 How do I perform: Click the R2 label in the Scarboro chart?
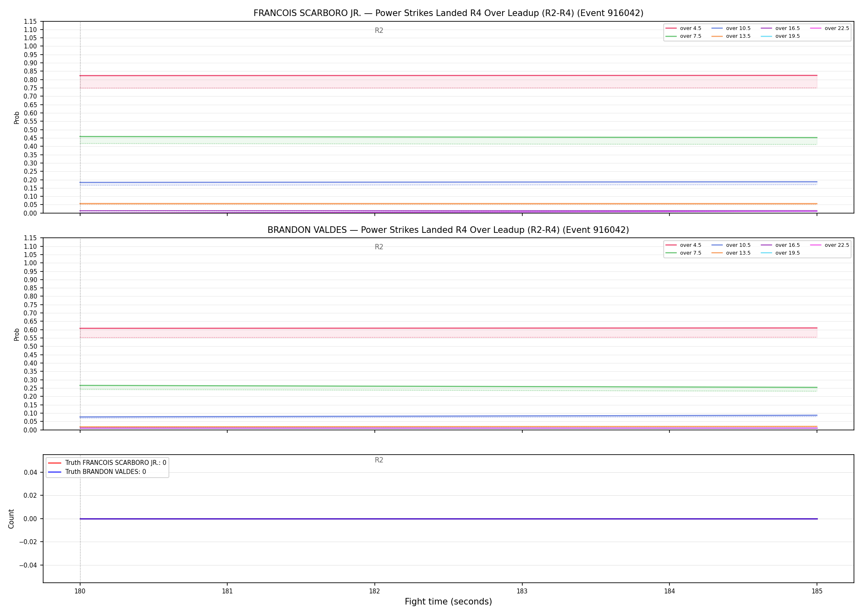pos(379,30)
